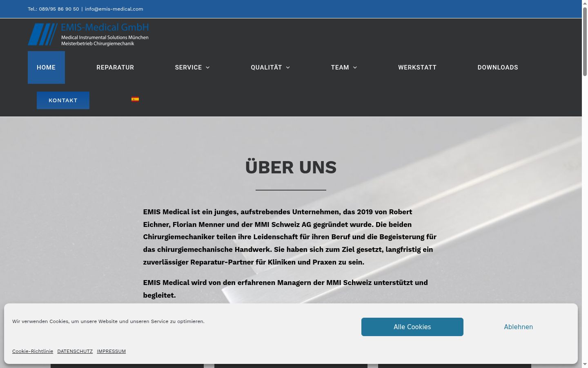Click the paragraph starting 'EMIS Medical wird von'
Screen dimensions: 588x368
point(285,289)
